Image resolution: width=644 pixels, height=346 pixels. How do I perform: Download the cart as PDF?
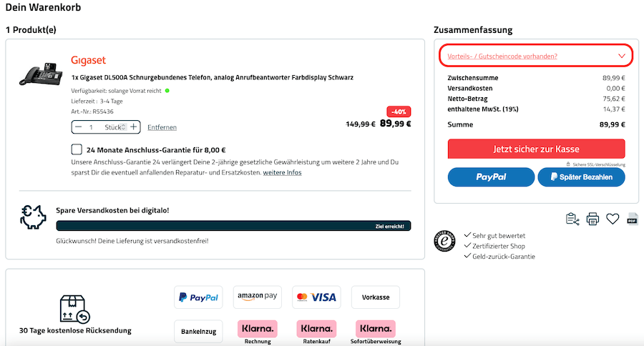coord(633,219)
